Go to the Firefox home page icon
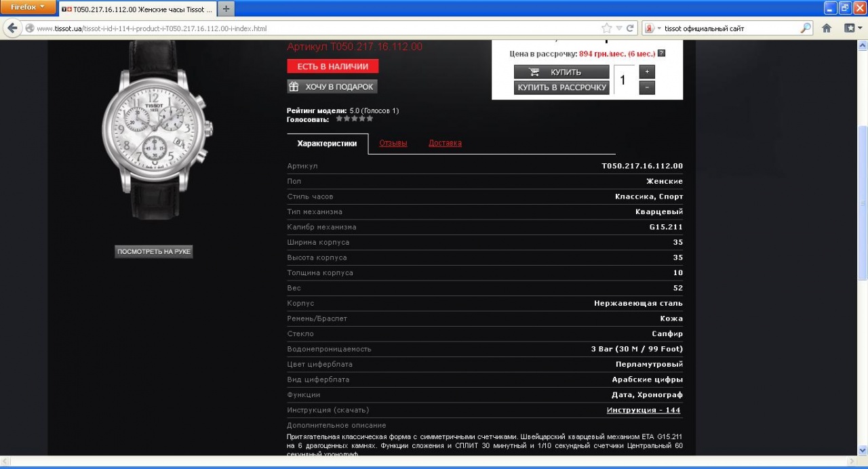The image size is (868, 469). click(827, 28)
